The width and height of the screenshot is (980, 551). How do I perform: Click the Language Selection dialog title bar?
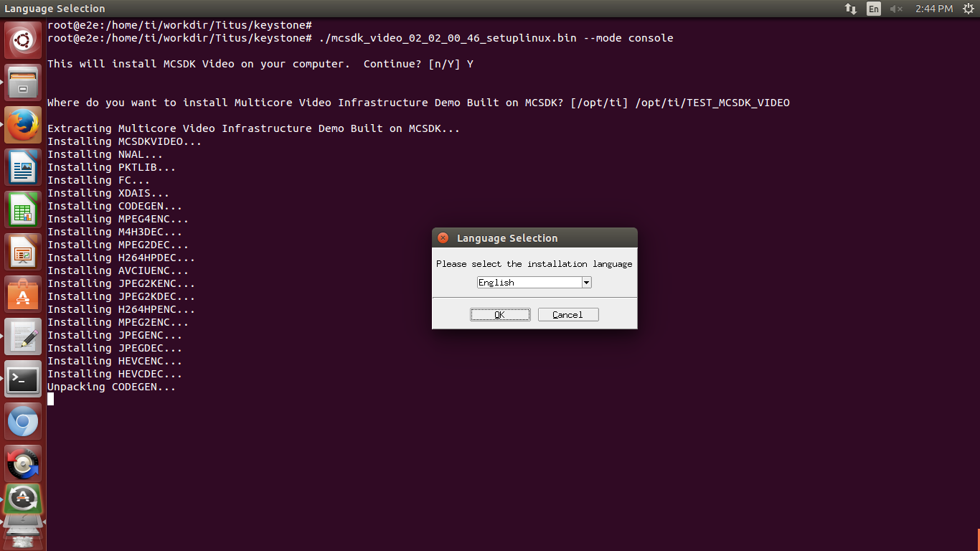point(534,238)
